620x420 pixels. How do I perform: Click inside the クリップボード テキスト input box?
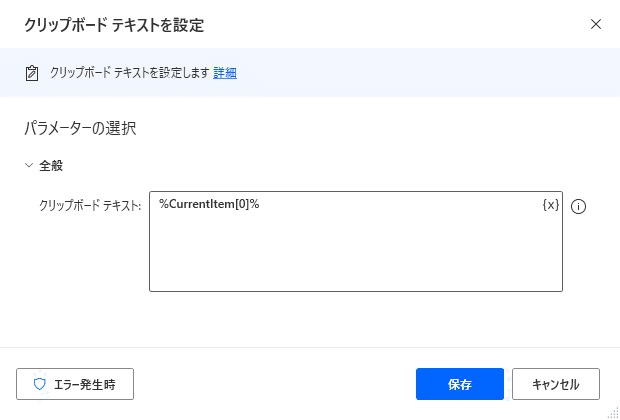point(356,242)
